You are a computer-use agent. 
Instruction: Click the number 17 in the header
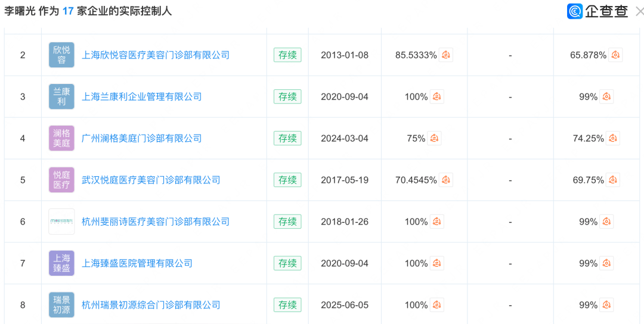pyautogui.click(x=68, y=11)
